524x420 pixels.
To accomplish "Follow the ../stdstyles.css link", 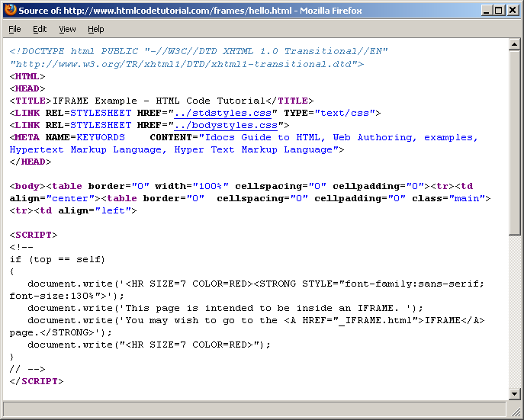I will click(223, 113).
